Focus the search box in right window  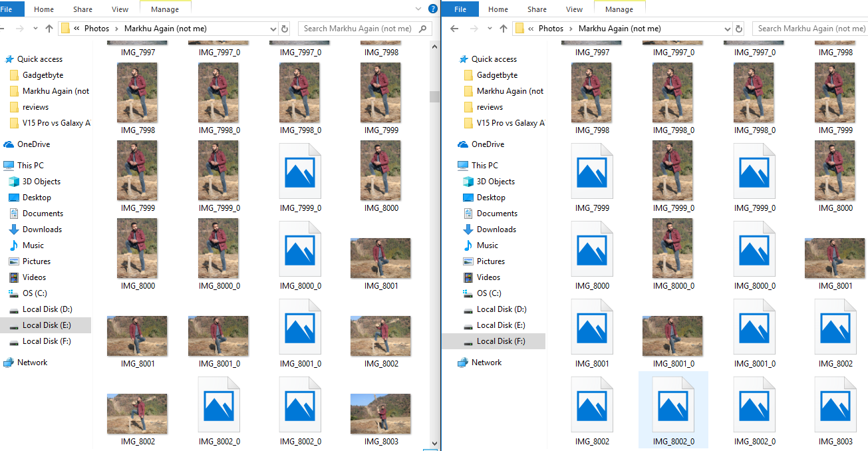(809, 29)
